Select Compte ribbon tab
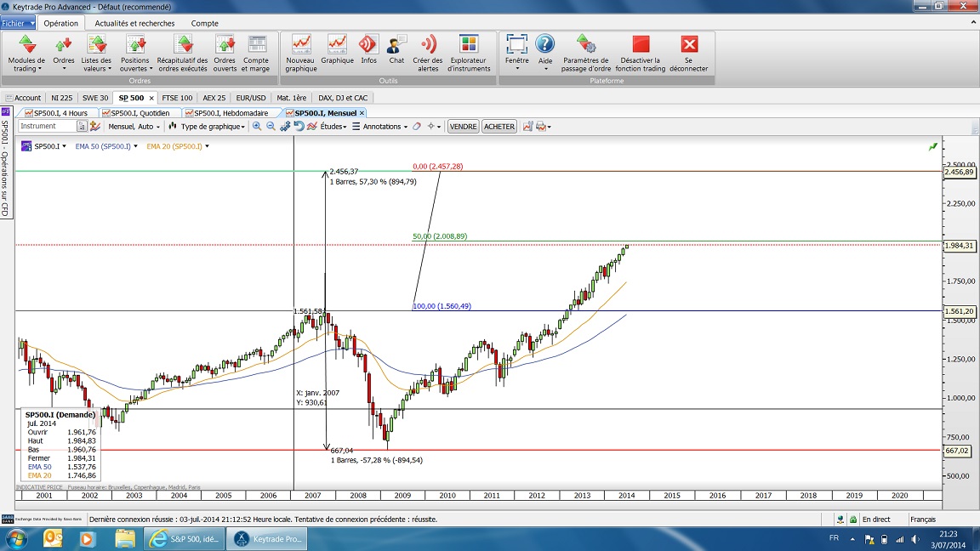The height and width of the screenshot is (551, 980). (x=204, y=23)
